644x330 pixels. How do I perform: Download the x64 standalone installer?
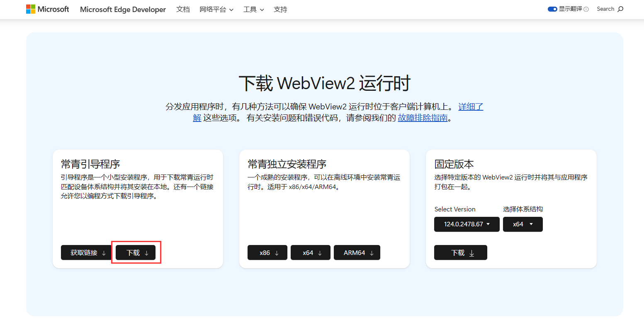[310, 252]
